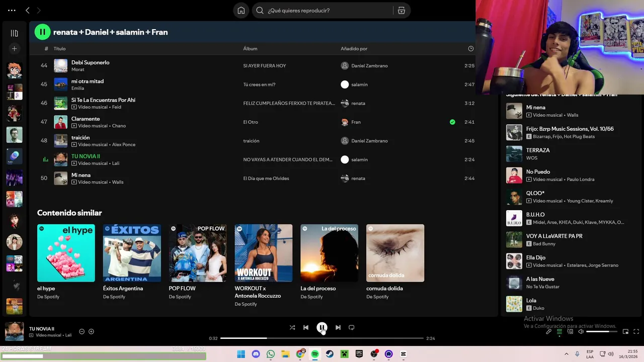Adjust the volume slider
The height and width of the screenshot is (362, 644).
point(601,332)
